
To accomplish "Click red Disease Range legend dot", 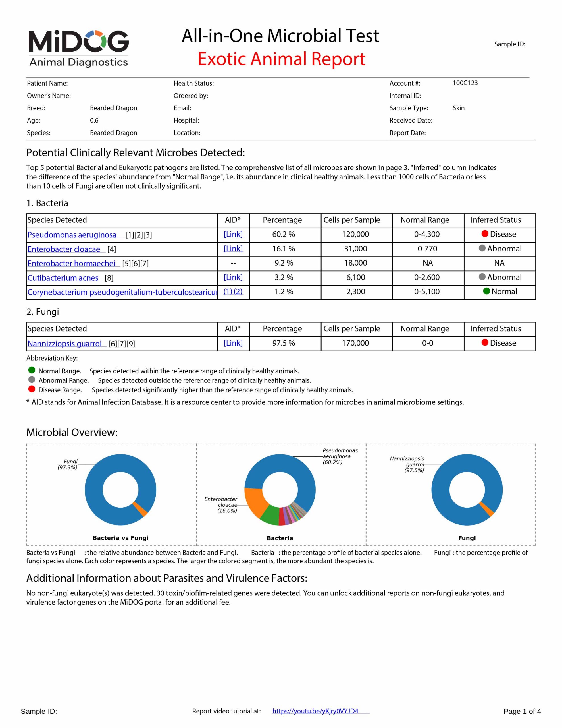I will click(x=32, y=389).
